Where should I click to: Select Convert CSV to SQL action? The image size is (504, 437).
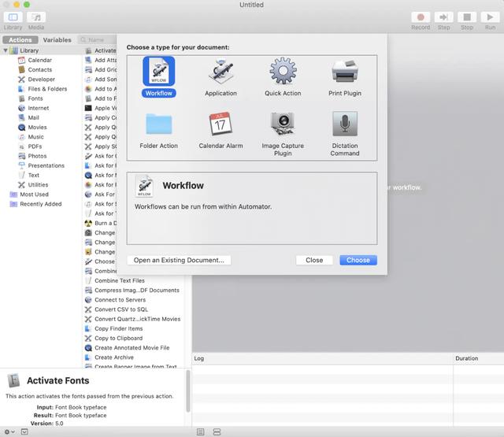click(121, 309)
